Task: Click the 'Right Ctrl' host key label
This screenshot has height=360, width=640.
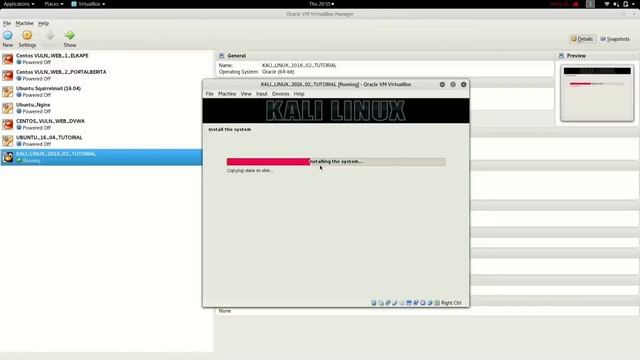Action: point(451,303)
